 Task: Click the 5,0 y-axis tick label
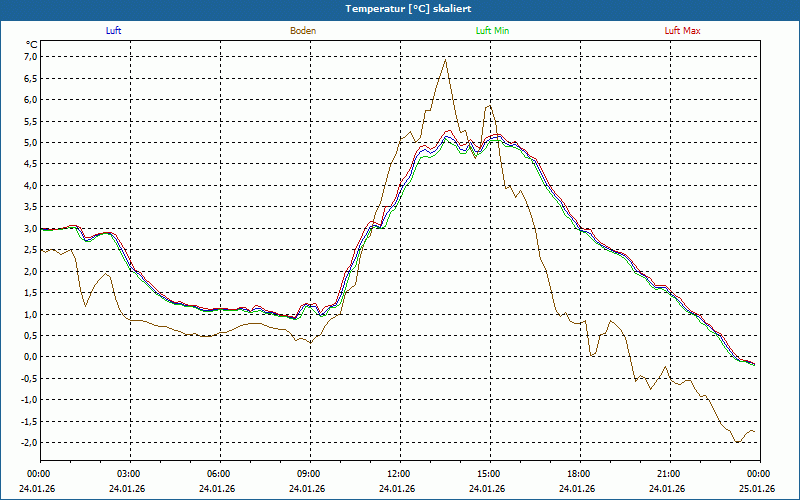(29, 143)
